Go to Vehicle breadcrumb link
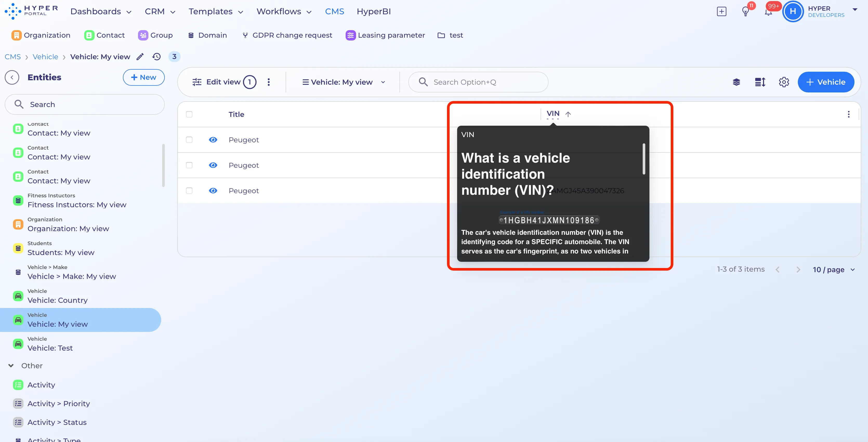This screenshot has height=442, width=868. [x=45, y=57]
